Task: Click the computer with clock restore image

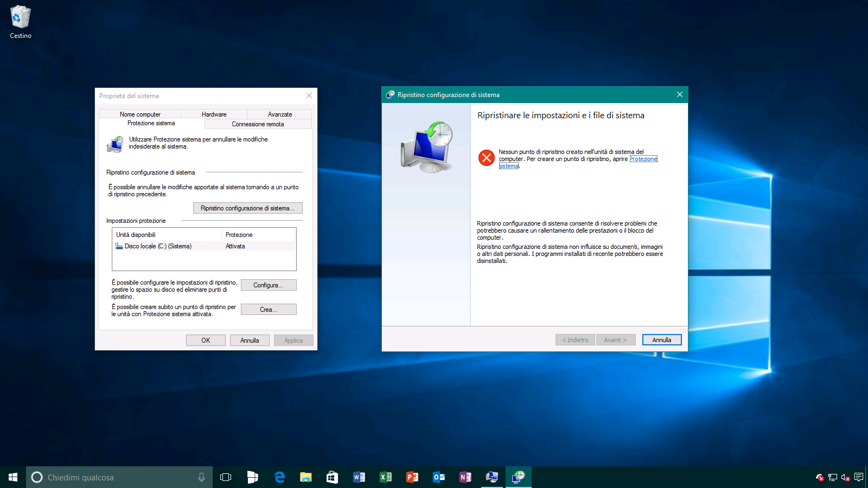Action: (x=427, y=147)
